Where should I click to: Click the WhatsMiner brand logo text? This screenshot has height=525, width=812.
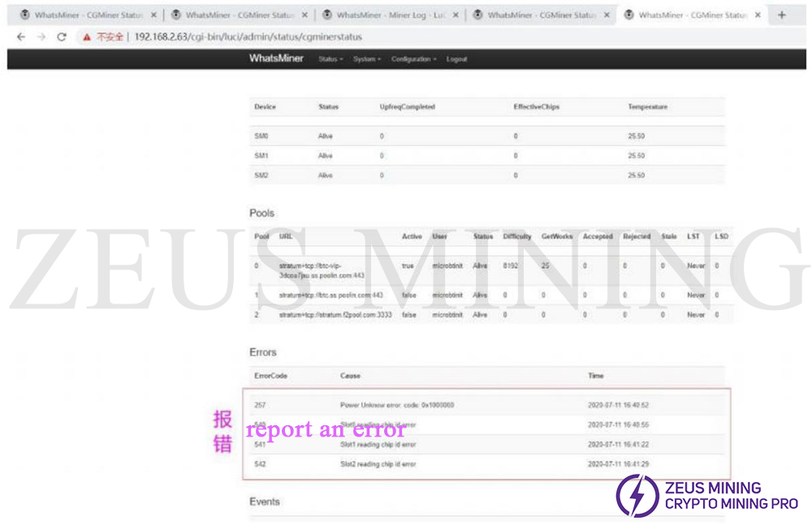[276, 58]
